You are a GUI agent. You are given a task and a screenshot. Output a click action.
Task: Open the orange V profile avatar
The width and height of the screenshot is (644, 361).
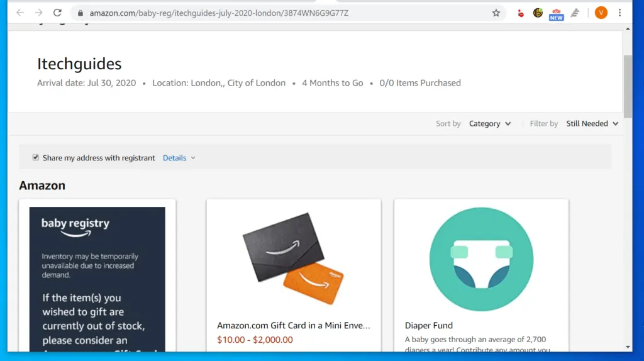tap(601, 13)
